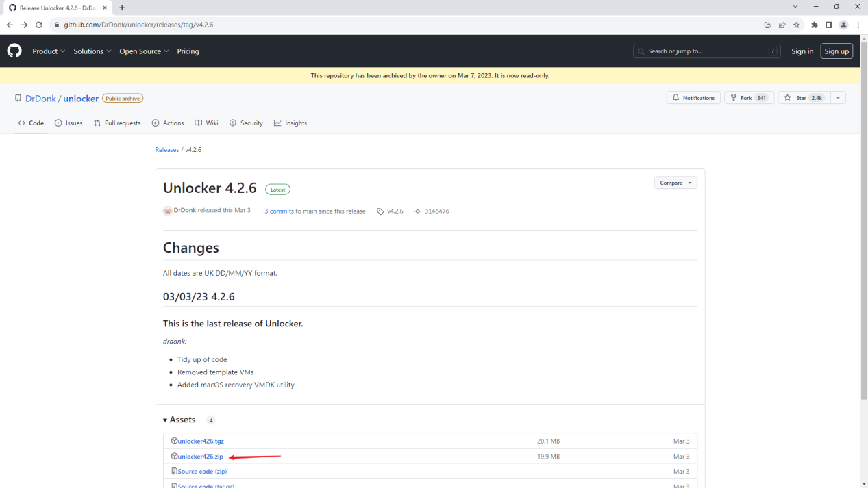Open the browser extensions puzzle icon
The height and width of the screenshot is (488, 868).
coord(815,25)
